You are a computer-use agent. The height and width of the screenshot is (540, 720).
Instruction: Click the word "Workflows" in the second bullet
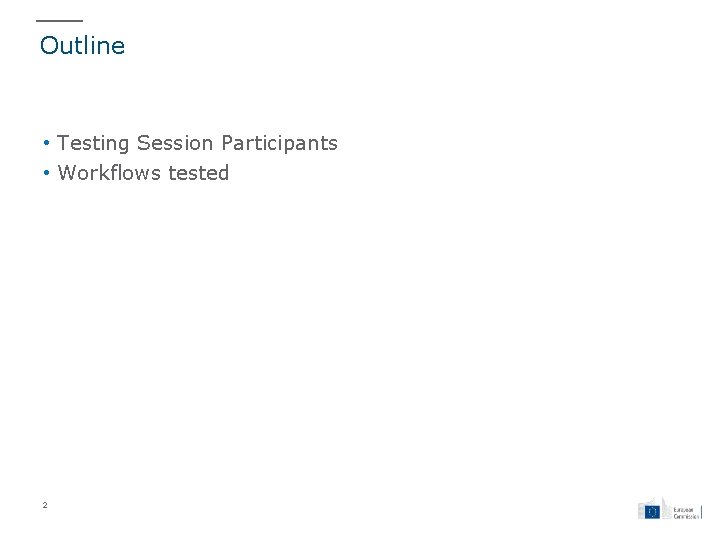coord(110,174)
